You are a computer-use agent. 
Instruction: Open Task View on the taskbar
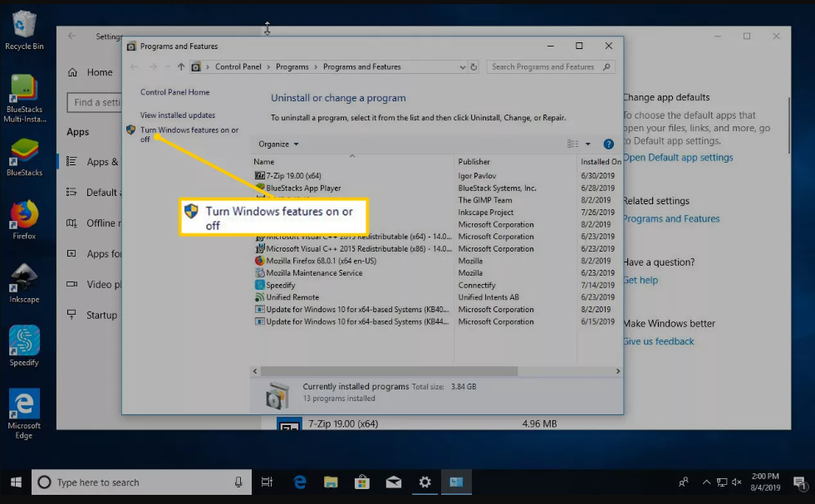pyautogui.click(x=267, y=482)
